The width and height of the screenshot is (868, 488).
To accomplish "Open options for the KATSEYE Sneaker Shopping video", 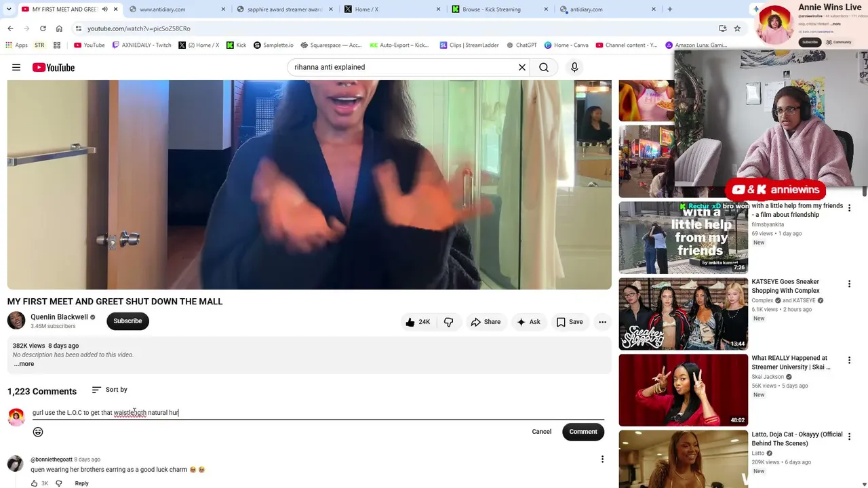I will (x=849, y=284).
